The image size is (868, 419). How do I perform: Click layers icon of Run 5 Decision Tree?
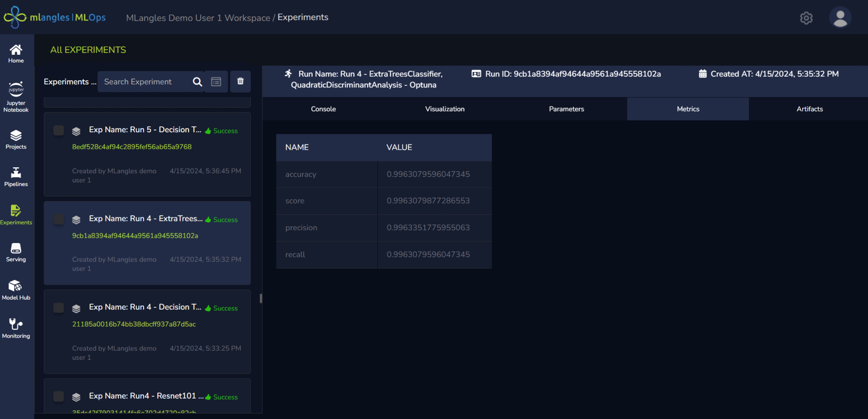76,131
